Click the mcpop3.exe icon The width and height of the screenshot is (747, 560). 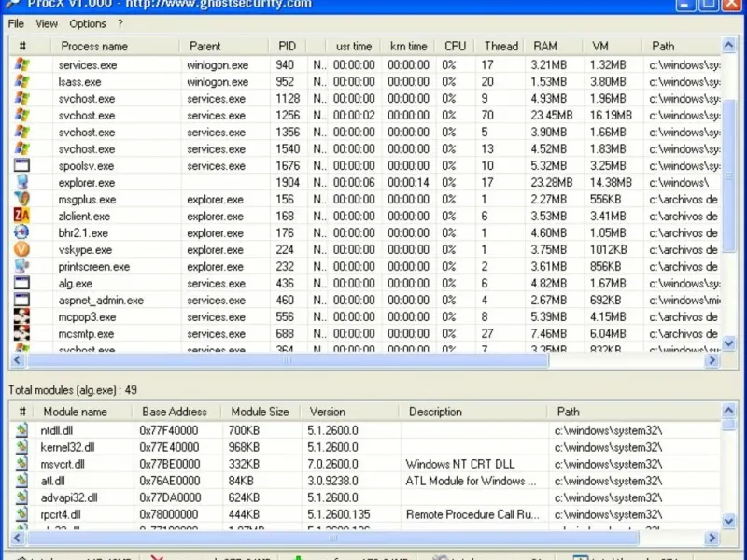click(21, 316)
